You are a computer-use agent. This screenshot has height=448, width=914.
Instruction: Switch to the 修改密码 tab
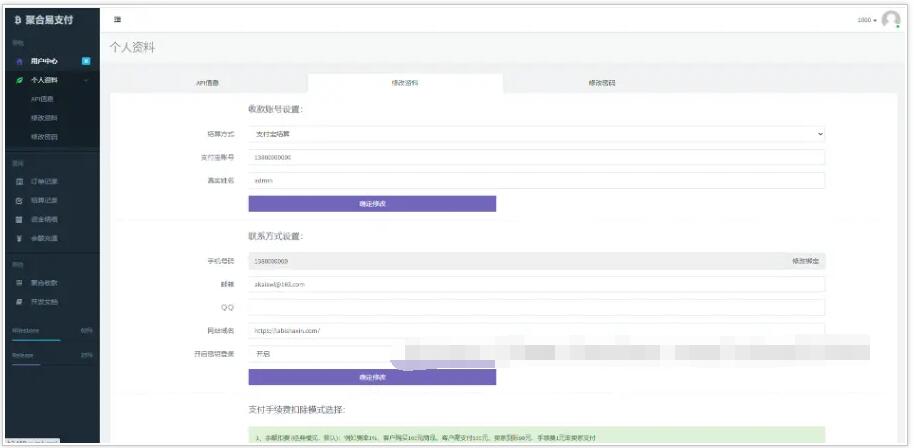click(602, 83)
